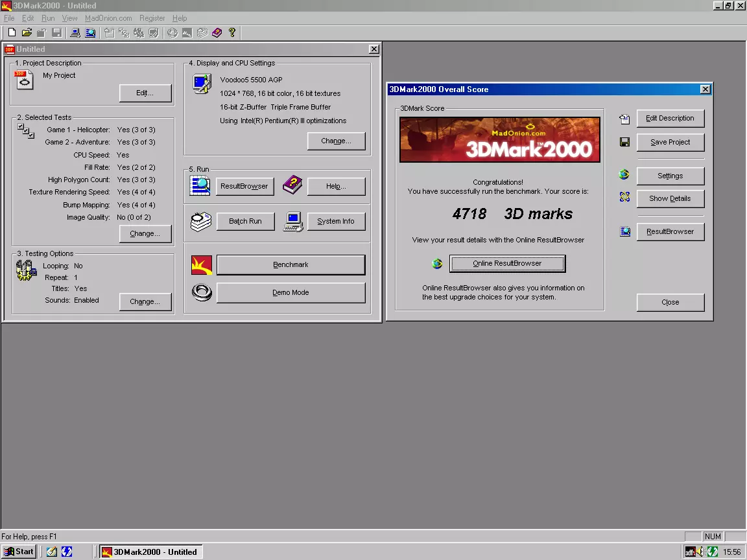Viewport: 747px width, 560px height.
Task: Click the New project toolbar icon
Action: (x=12, y=32)
